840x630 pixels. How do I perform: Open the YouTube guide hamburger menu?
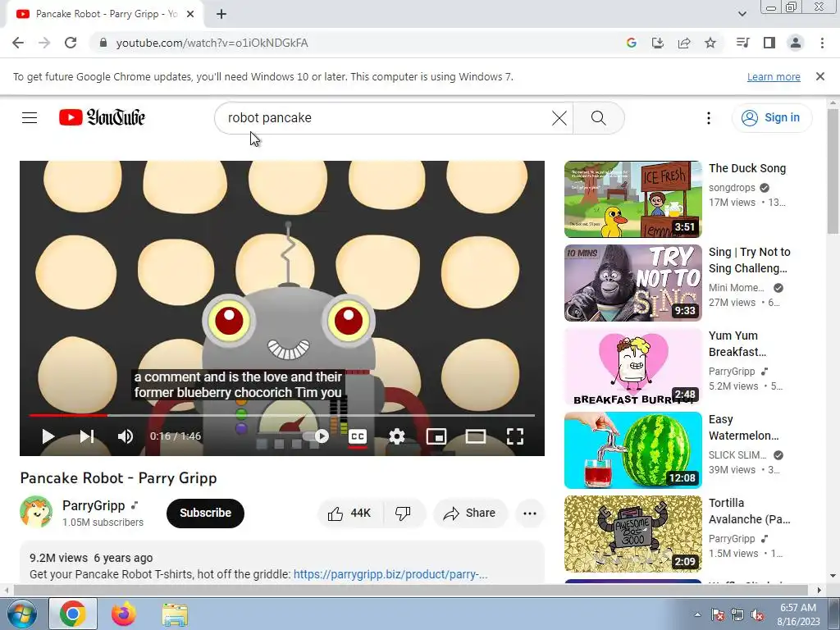pos(30,117)
